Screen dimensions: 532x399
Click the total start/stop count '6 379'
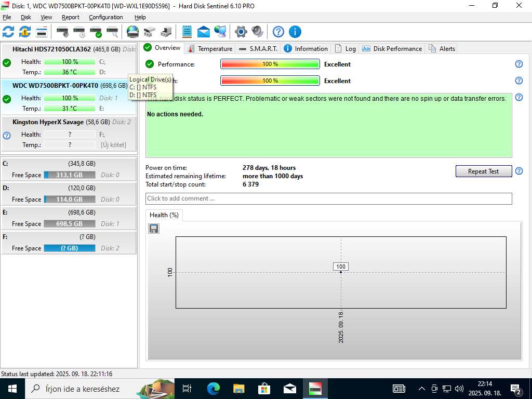coord(251,184)
